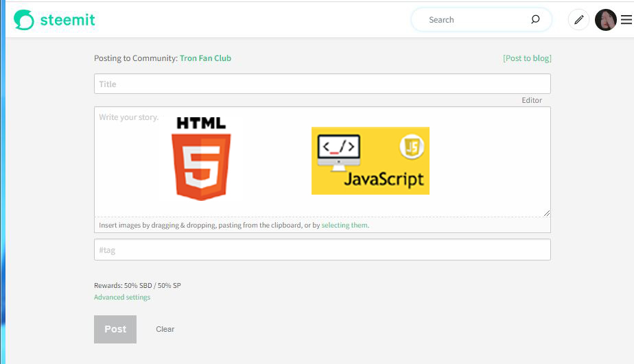Click the pencil compose post icon
634x364 pixels.
[x=578, y=19]
